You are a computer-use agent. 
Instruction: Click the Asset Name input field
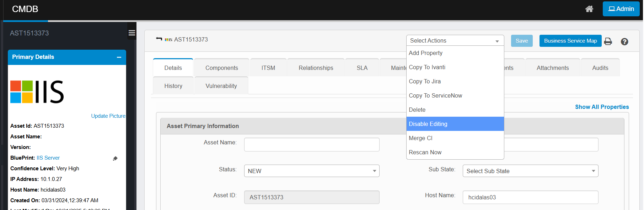click(311, 144)
